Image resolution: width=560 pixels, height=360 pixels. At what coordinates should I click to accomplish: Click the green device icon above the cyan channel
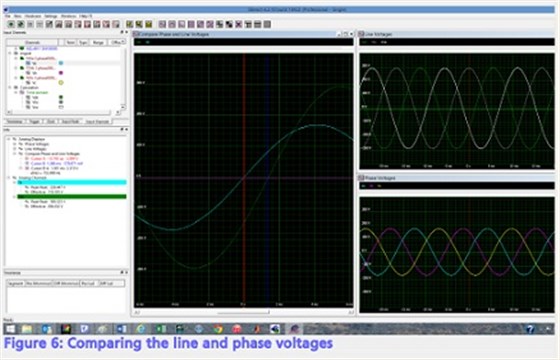[22, 58]
